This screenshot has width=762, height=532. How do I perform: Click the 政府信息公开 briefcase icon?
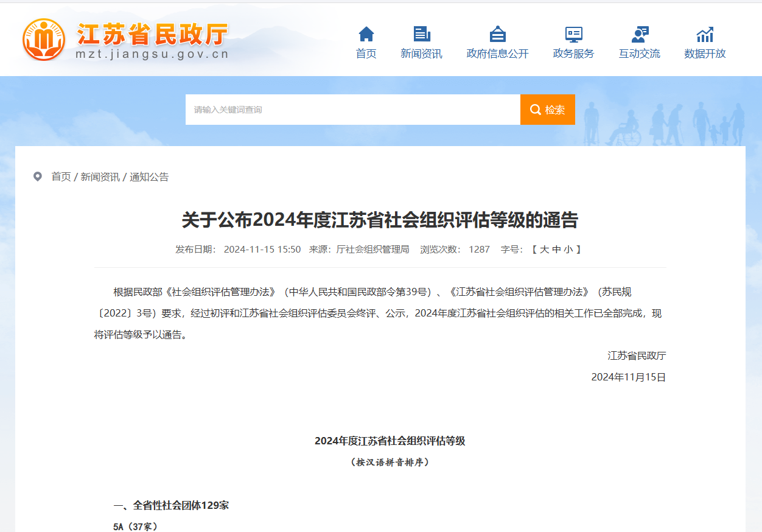(x=497, y=34)
